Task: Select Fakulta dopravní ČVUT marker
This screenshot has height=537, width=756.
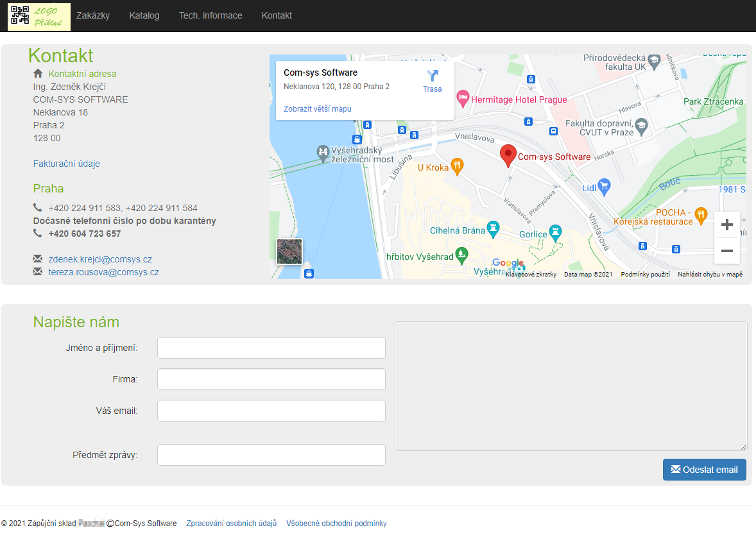Action: click(640, 126)
